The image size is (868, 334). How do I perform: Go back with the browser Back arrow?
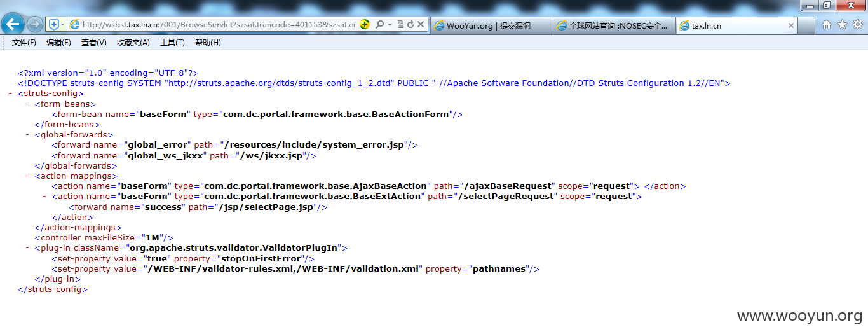click(x=13, y=25)
